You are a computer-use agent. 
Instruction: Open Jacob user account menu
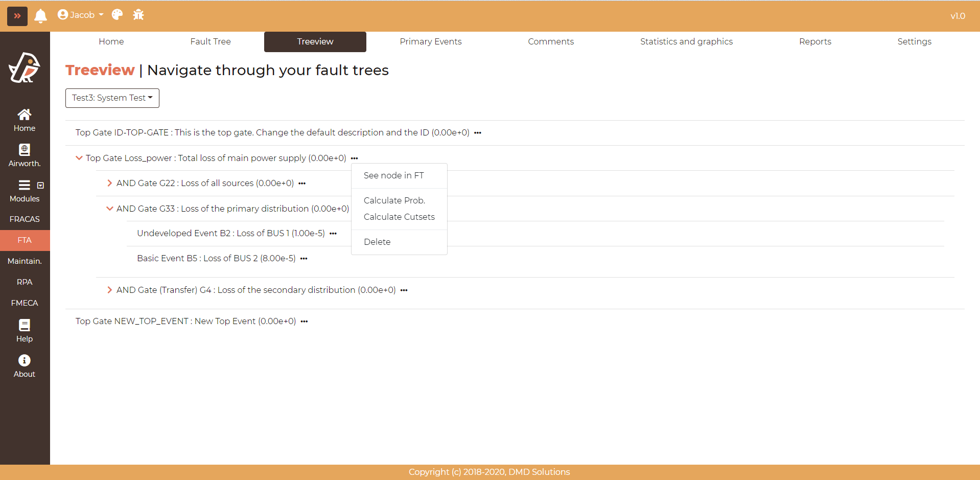pyautogui.click(x=81, y=15)
